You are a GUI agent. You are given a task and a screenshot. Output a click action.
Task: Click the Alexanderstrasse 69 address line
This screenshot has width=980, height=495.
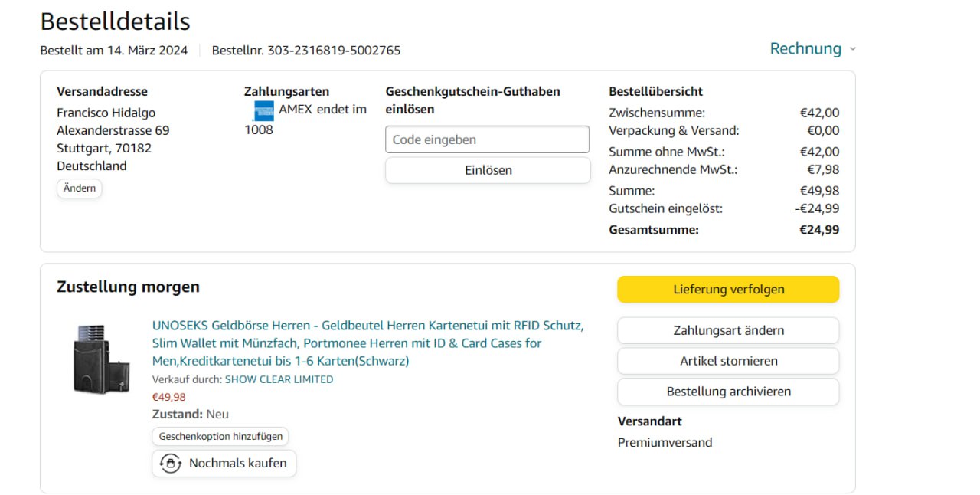113,130
